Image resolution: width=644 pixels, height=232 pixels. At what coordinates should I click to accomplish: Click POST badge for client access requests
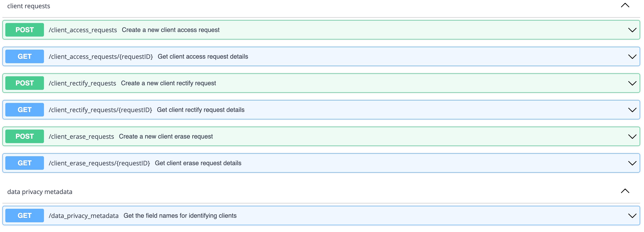coord(24,30)
